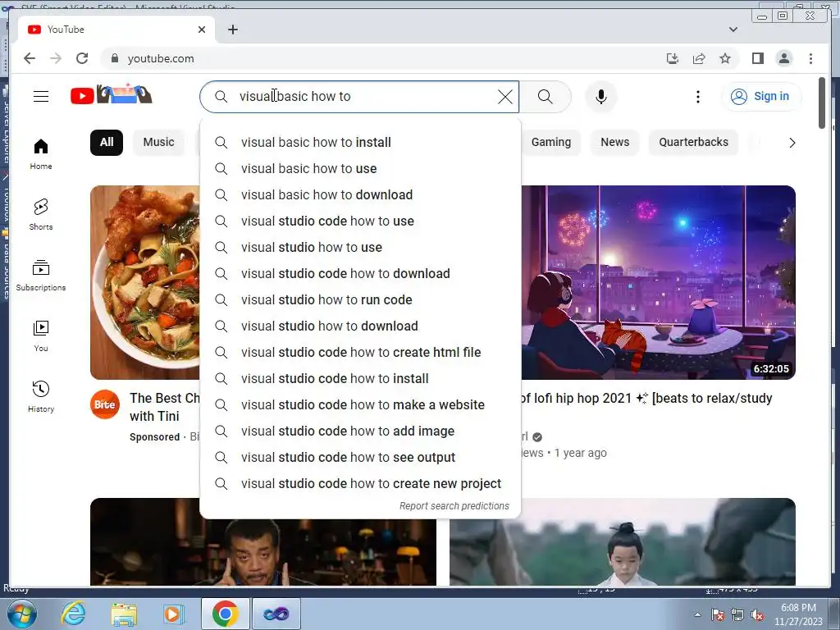Screen dimensions: 840x630
Task: Show hidden tray icons arrow
Action: (x=697, y=614)
